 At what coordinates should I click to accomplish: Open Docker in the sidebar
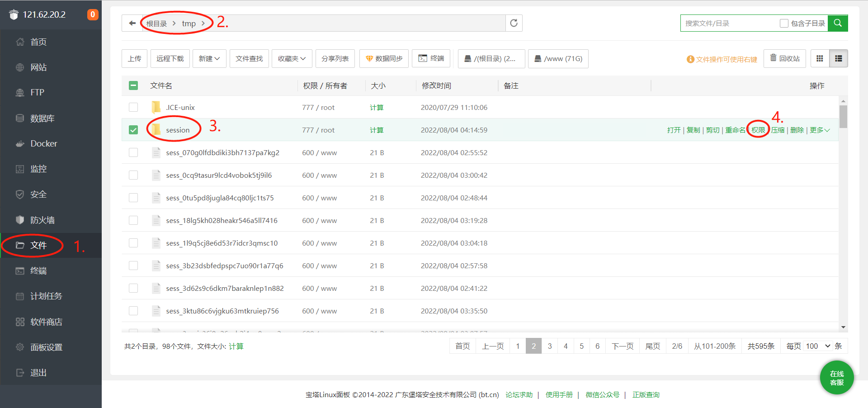(x=43, y=143)
